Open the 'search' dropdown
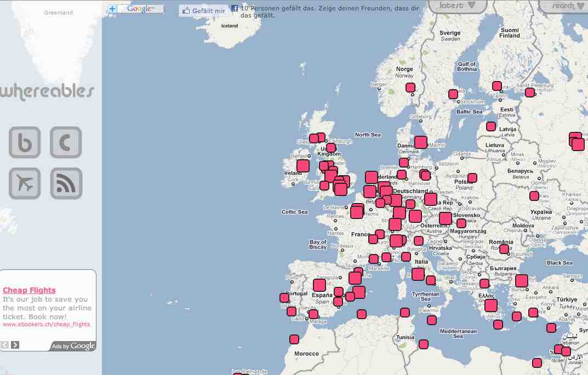 566,5
